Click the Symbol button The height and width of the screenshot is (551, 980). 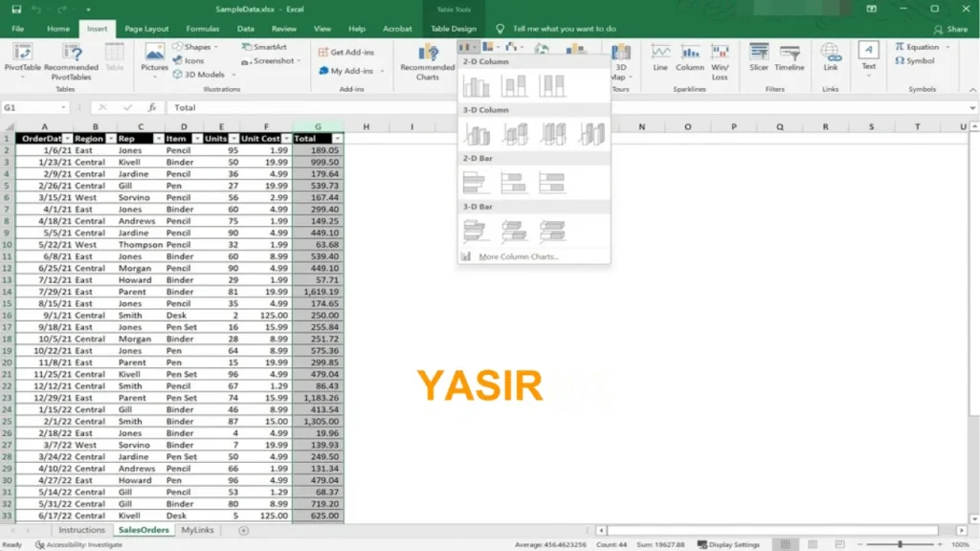pyautogui.click(x=914, y=60)
